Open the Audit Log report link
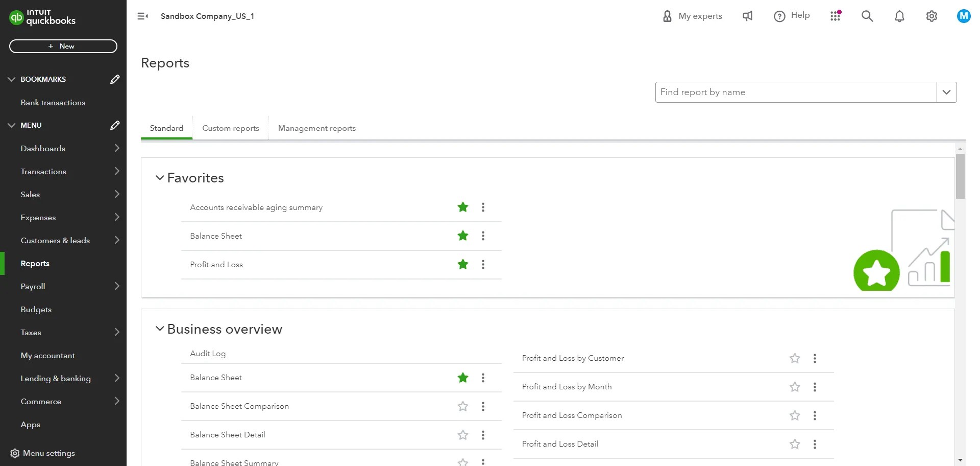 208,354
